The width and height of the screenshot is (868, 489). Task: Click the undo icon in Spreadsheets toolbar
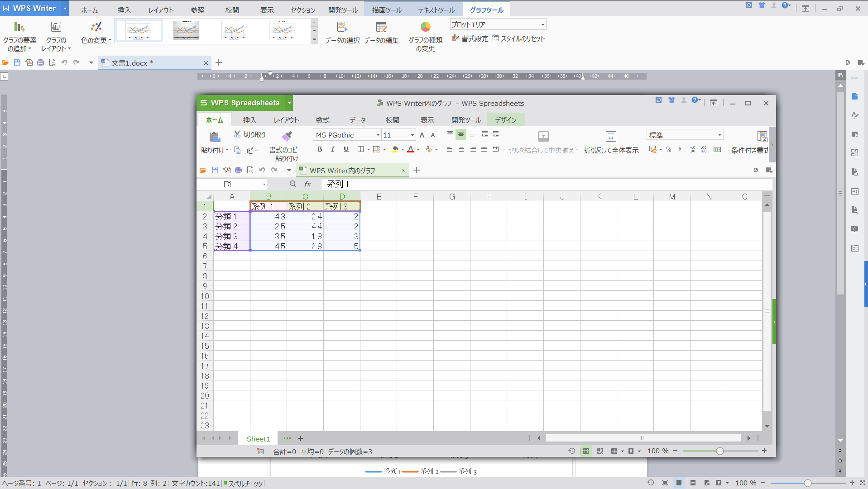[262, 171]
